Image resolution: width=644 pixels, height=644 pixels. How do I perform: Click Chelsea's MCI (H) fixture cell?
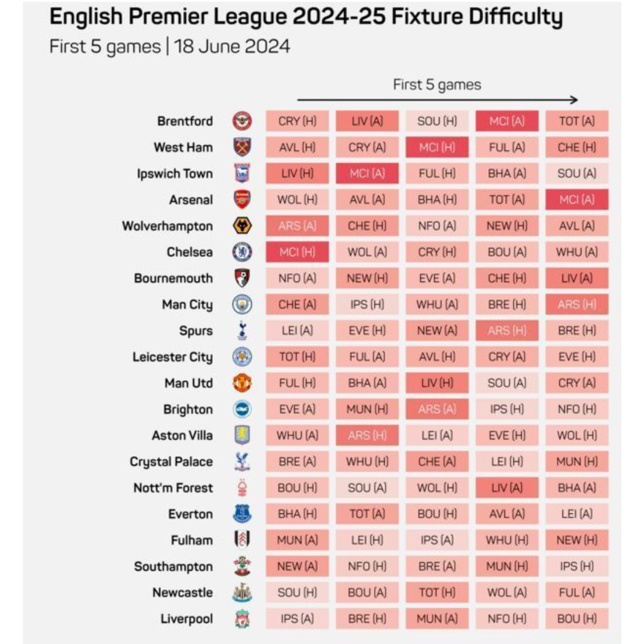click(x=297, y=252)
